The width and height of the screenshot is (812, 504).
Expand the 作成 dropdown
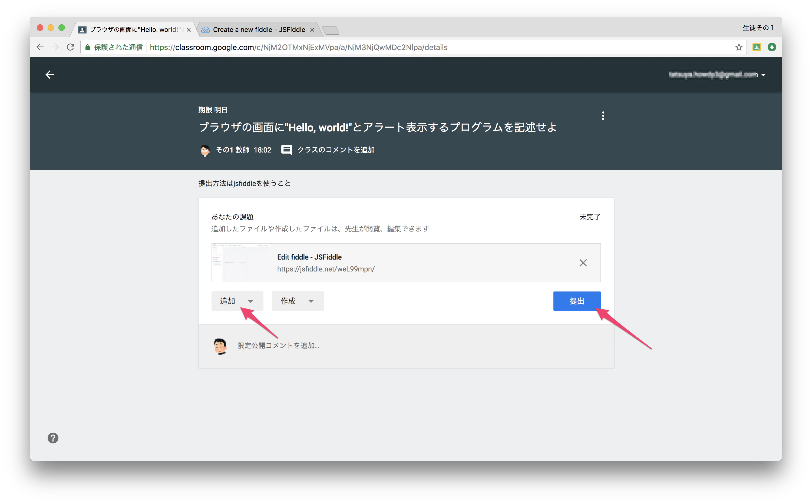pyautogui.click(x=298, y=301)
